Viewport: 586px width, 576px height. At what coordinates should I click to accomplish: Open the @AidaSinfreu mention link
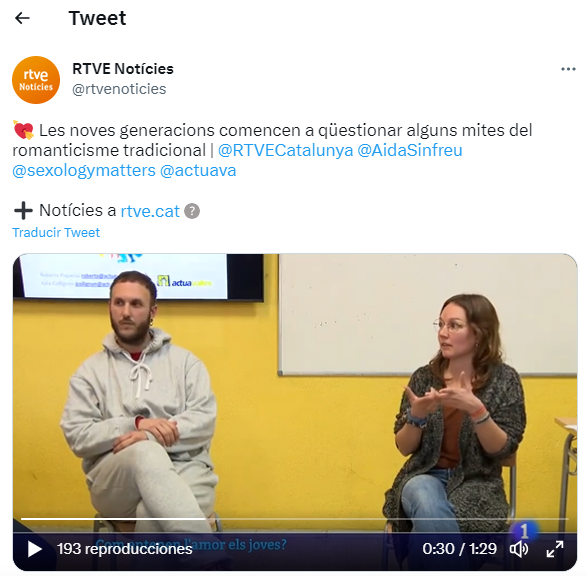point(410,151)
